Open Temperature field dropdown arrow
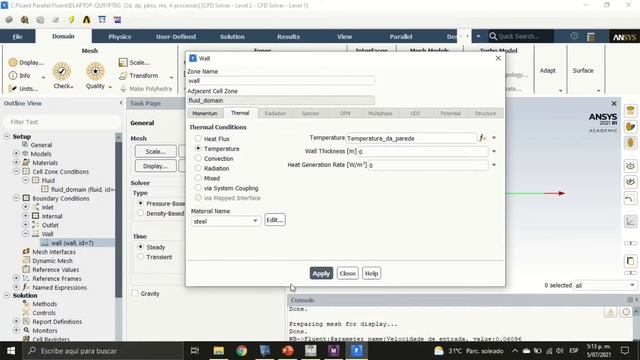The height and width of the screenshot is (360, 640). [x=494, y=138]
